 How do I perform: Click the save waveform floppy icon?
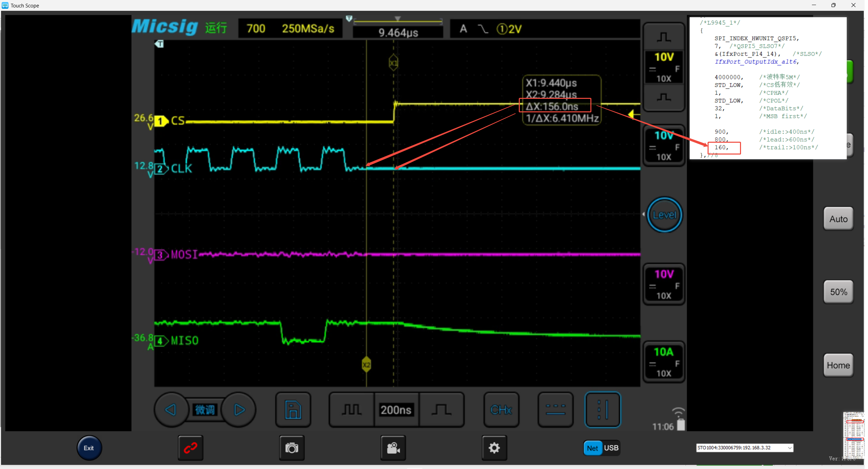(293, 410)
